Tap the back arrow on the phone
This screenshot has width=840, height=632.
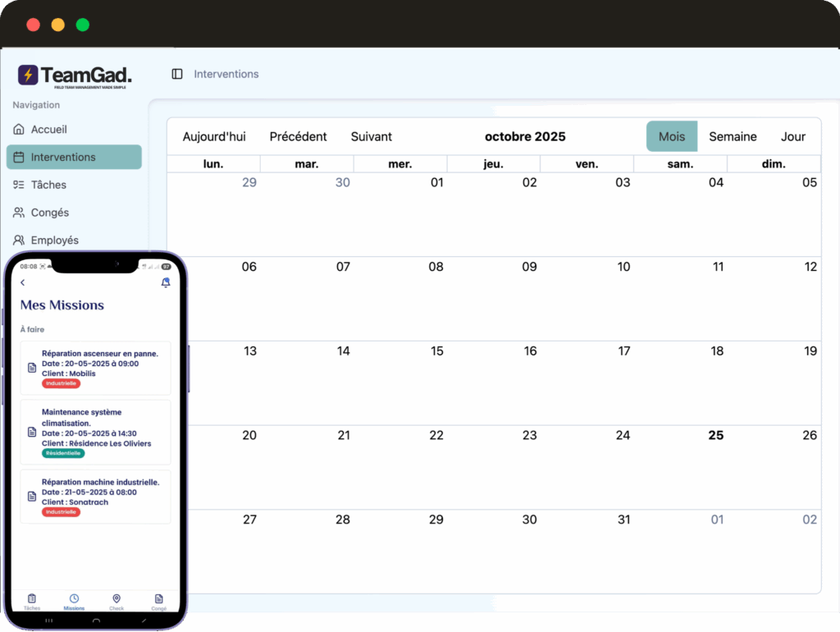coord(23,282)
